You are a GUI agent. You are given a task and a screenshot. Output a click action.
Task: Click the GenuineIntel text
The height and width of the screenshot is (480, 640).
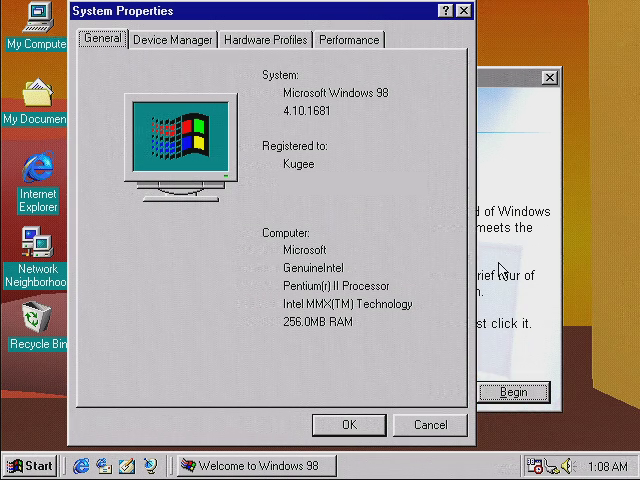[x=313, y=268]
